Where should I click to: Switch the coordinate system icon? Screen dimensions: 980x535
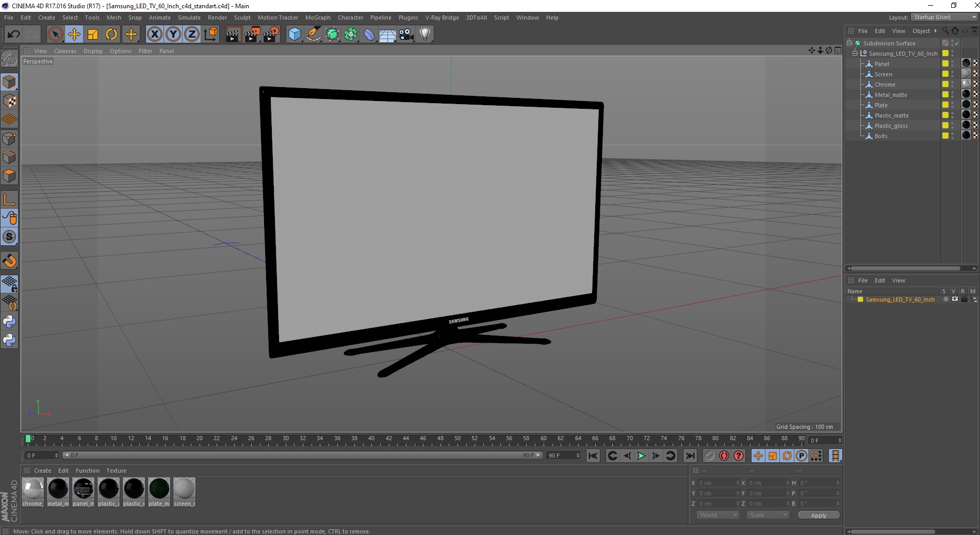click(x=210, y=35)
